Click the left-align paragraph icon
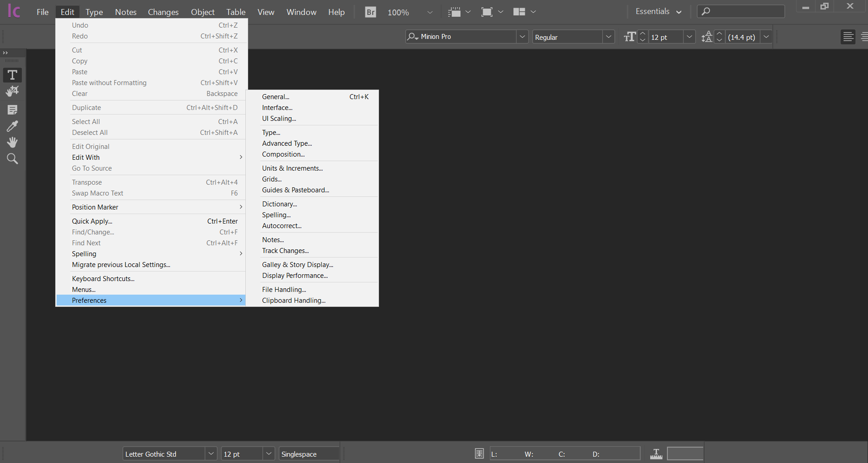This screenshot has width=868, height=463. click(848, 37)
